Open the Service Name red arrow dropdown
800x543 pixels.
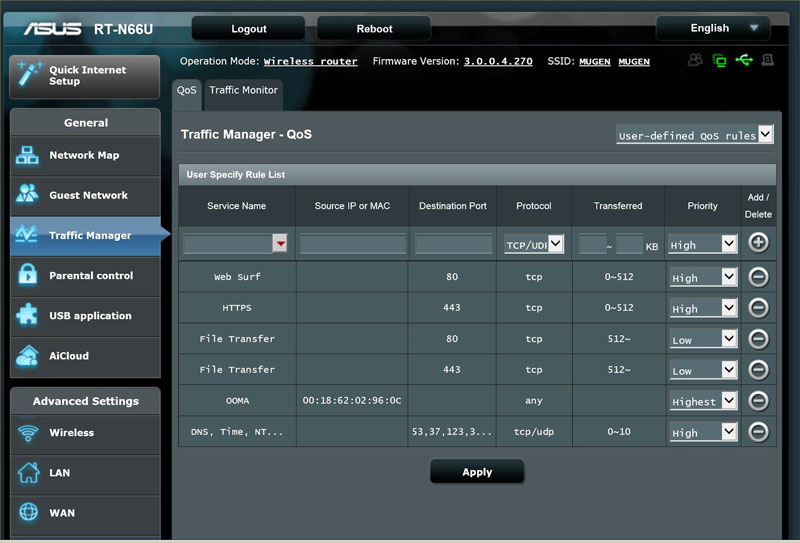280,243
